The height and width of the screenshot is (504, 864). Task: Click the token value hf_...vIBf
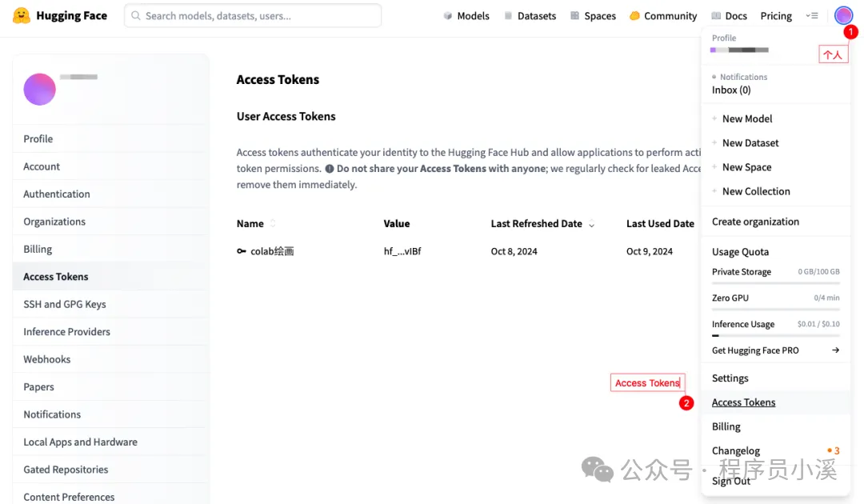[x=402, y=251]
